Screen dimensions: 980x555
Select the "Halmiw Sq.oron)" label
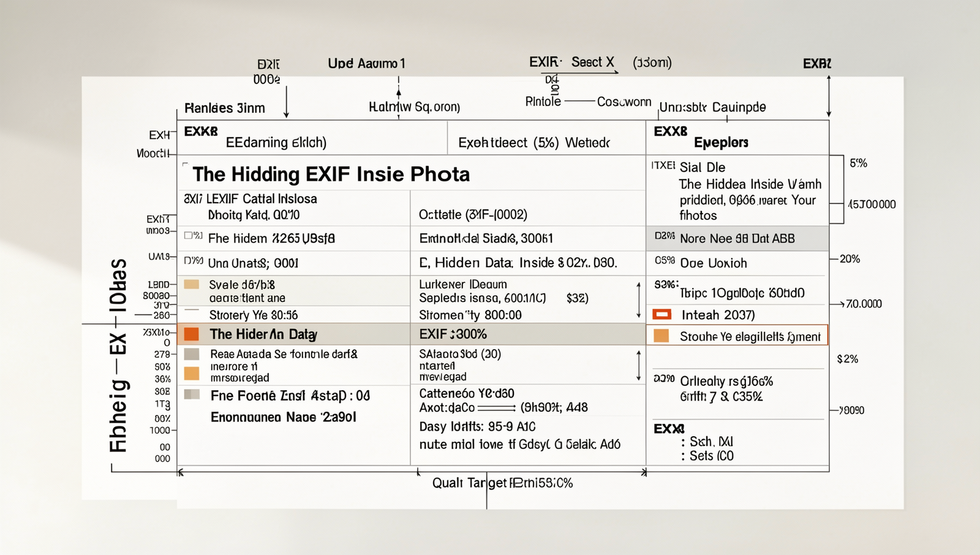pyautogui.click(x=414, y=107)
